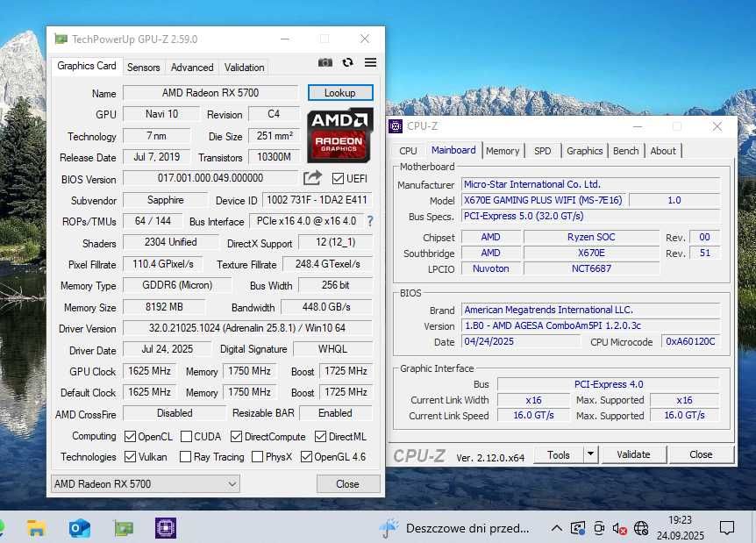Click the CPU-Z Validate button
The image size is (756, 543).
click(x=633, y=454)
